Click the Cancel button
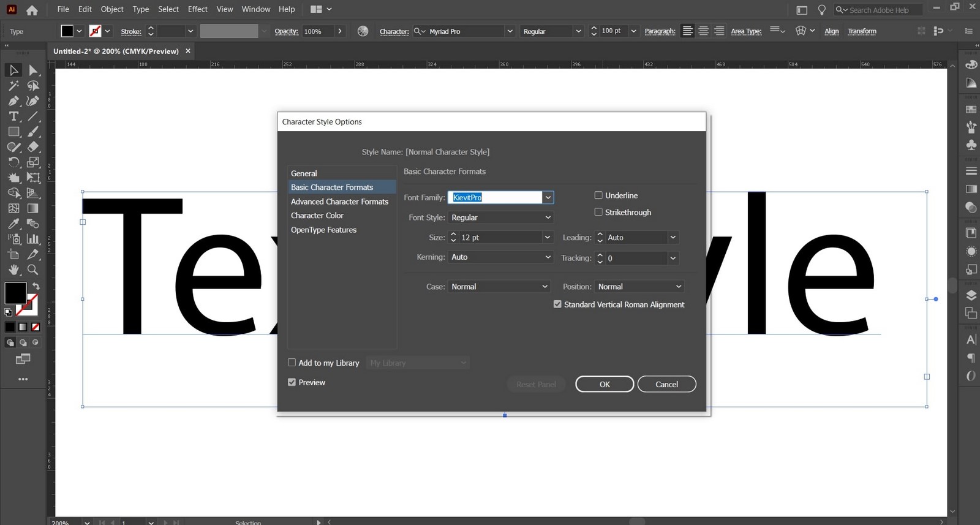Image resolution: width=980 pixels, height=525 pixels. point(666,384)
